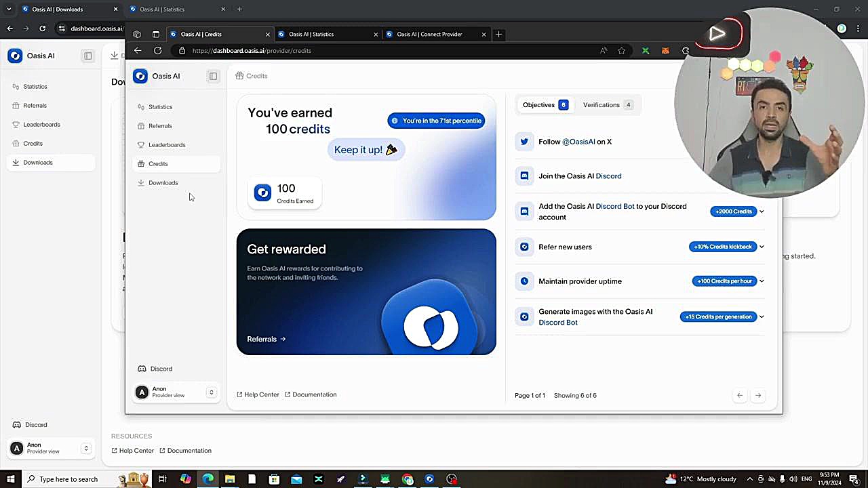Toggle sidebar panel in background Downloads window

[x=87, y=56]
